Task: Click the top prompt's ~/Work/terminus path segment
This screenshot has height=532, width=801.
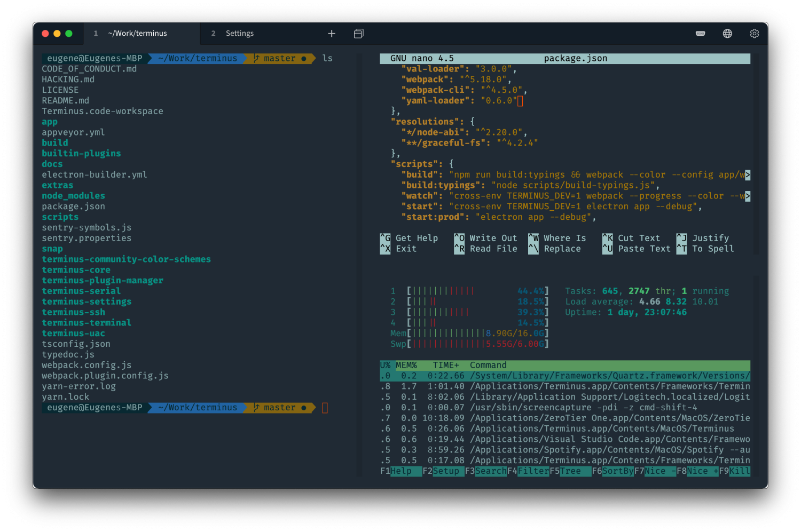Action: point(198,59)
